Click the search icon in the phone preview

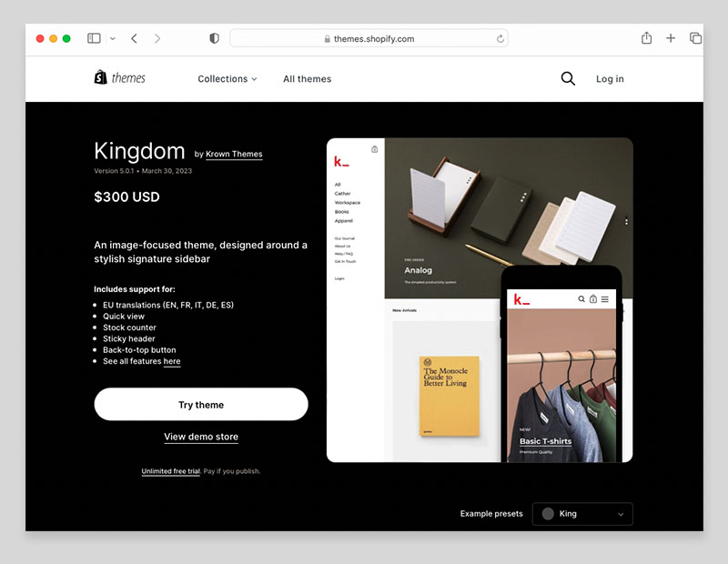581,299
